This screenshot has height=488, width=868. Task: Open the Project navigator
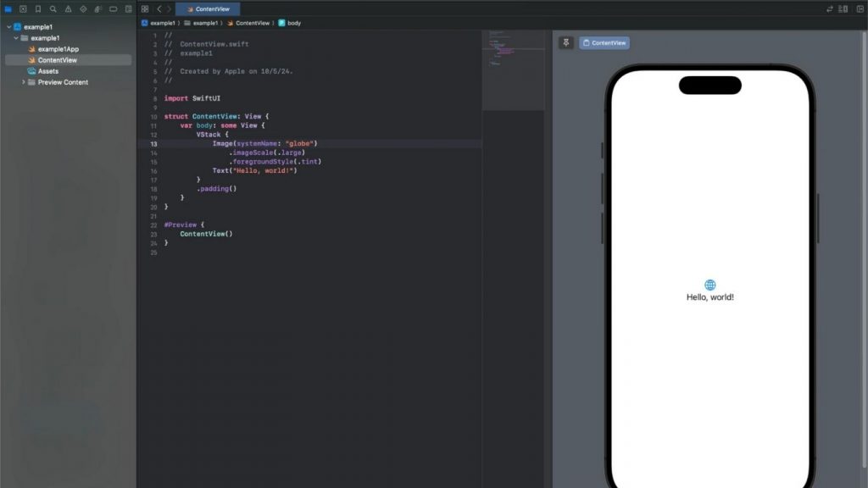[x=9, y=8]
